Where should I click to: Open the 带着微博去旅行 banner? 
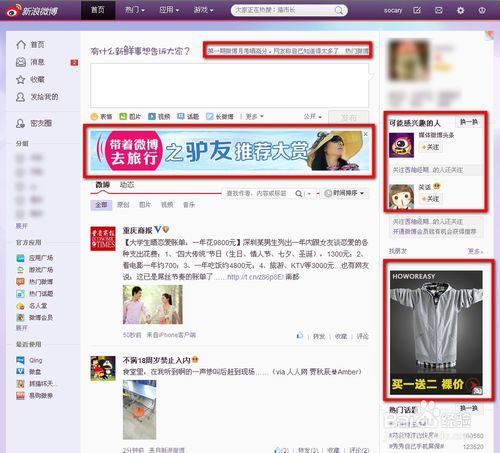[x=229, y=151]
